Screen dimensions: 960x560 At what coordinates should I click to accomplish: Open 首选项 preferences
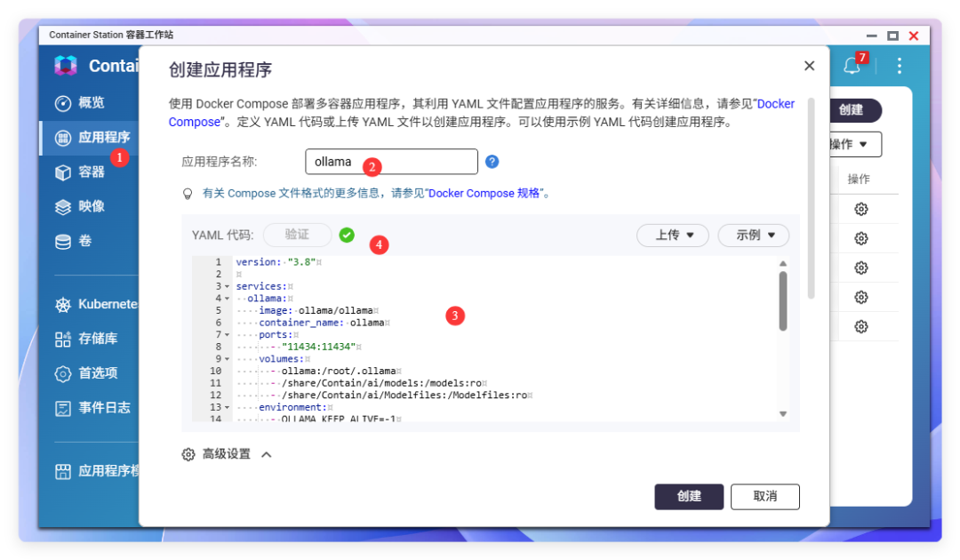(85, 372)
